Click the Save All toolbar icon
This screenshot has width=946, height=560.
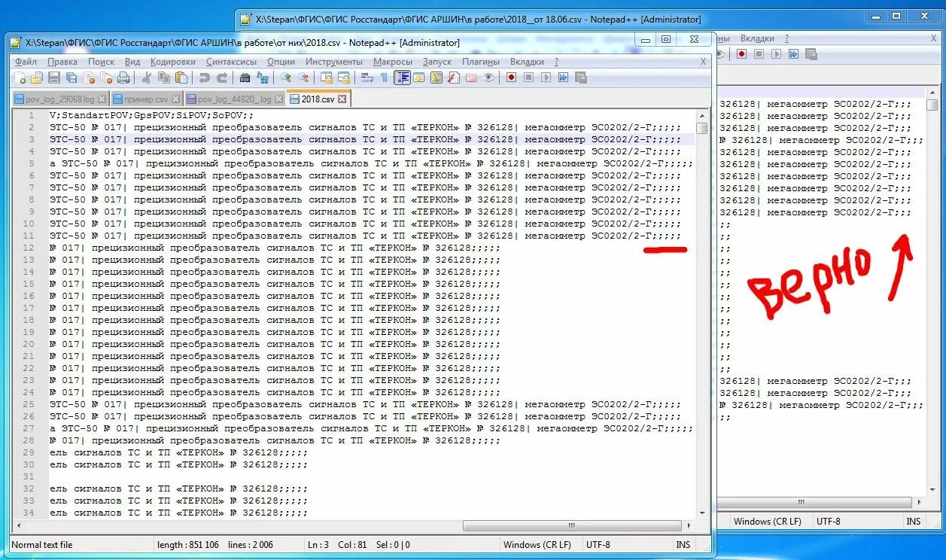pyautogui.click(x=71, y=78)
